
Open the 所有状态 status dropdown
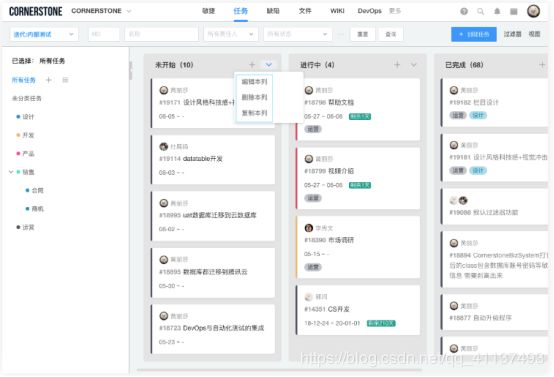(x=297, y=34)
